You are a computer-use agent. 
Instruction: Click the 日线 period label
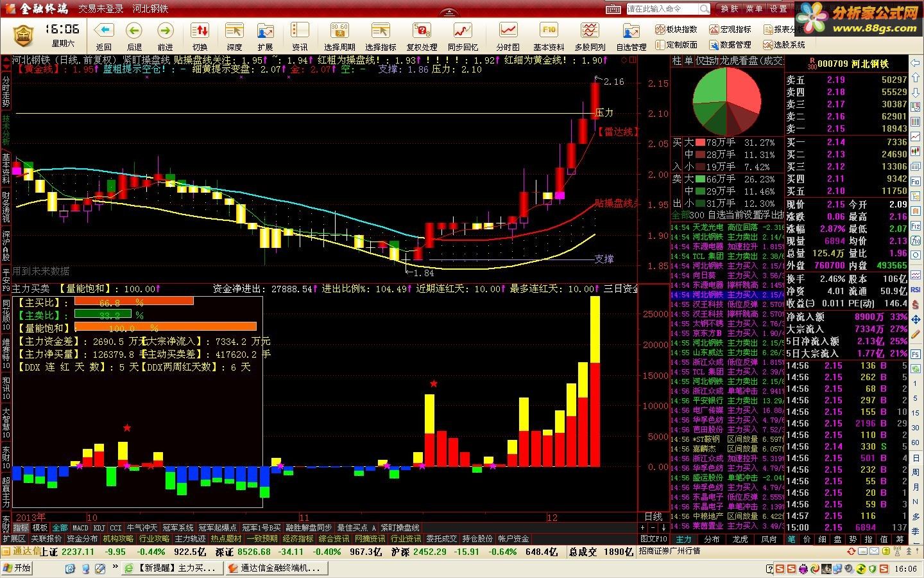pyautogui.click(x=653, y=516)
